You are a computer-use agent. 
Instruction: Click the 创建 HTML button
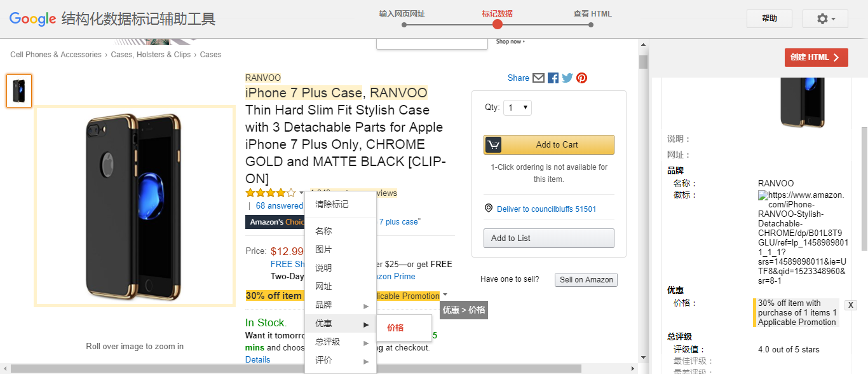[x=816, y=57]
